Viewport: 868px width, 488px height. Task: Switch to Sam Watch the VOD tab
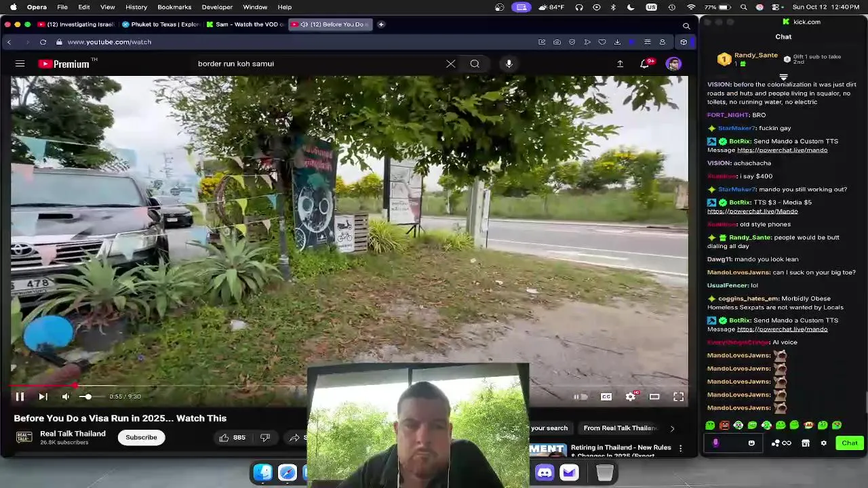click(x=245, y=24)
